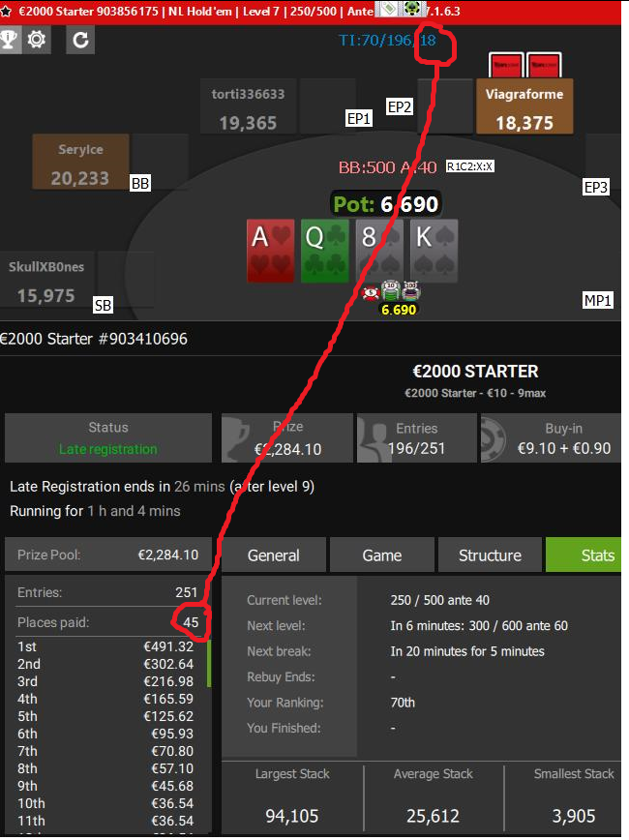629x840 pixels.
Task: Switch to the General tab
Action: click(x=273, y=555)
